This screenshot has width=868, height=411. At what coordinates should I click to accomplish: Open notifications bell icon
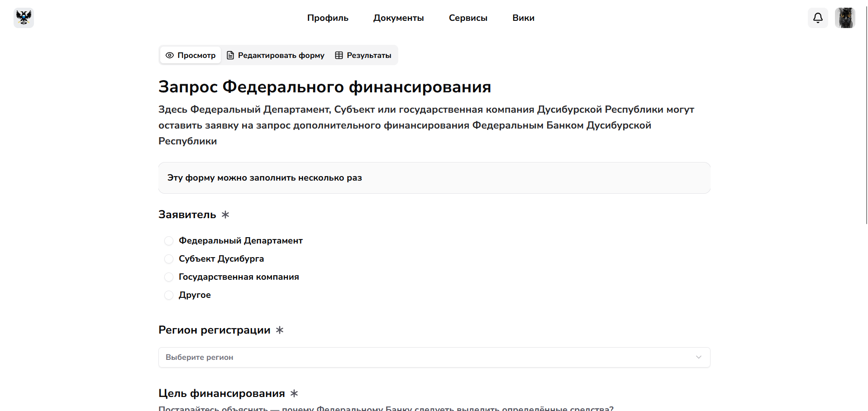click(818, 18)
